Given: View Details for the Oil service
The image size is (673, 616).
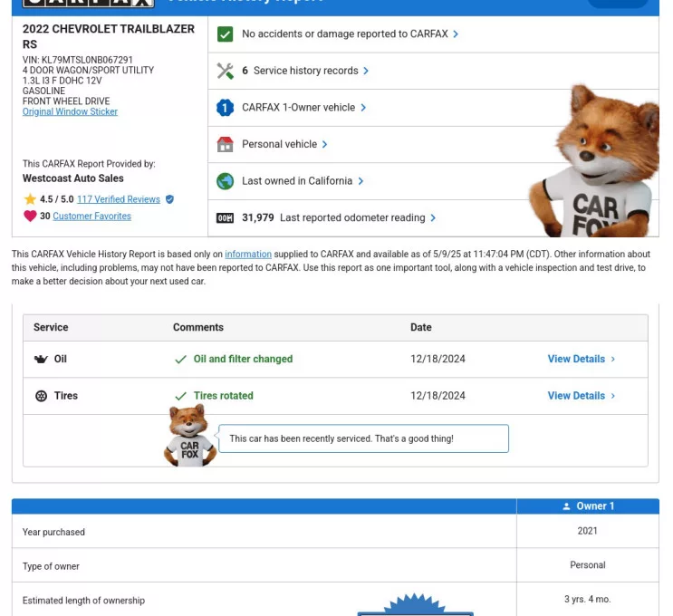Looking at the screenshot, I should [581, 360].
